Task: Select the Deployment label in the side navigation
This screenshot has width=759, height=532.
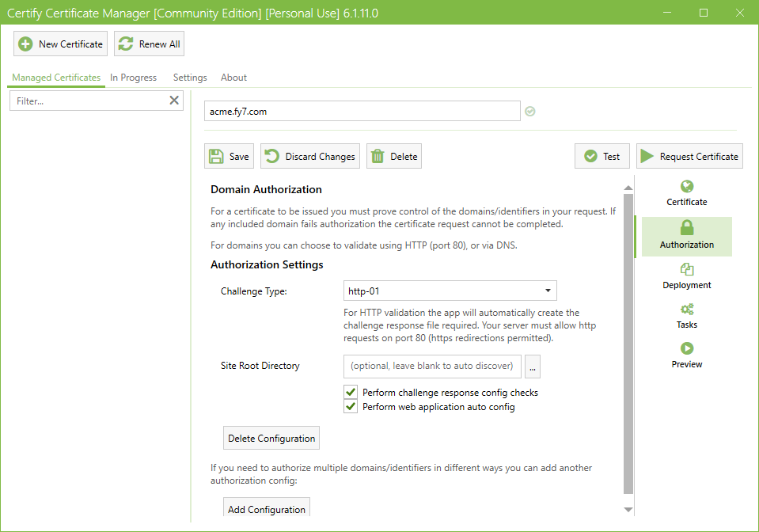Action: tap(687, 285)
